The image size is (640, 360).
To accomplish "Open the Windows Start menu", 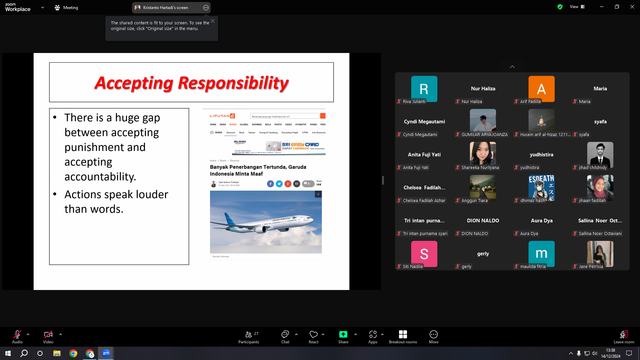I will click(8, 353).
